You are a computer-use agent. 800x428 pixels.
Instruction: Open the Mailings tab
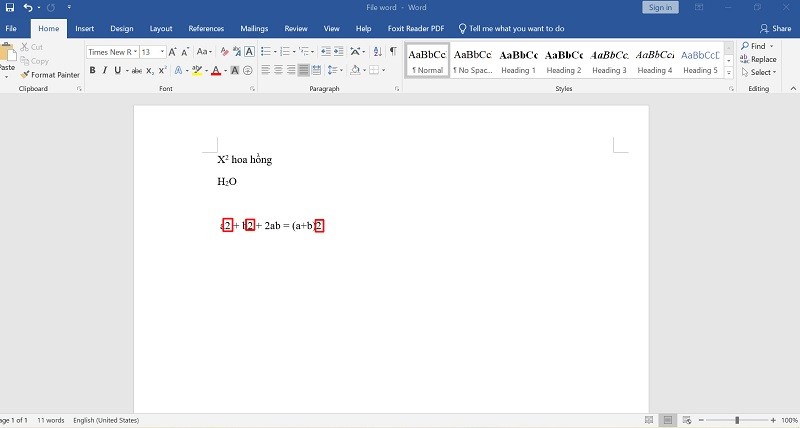coord(254,29)
